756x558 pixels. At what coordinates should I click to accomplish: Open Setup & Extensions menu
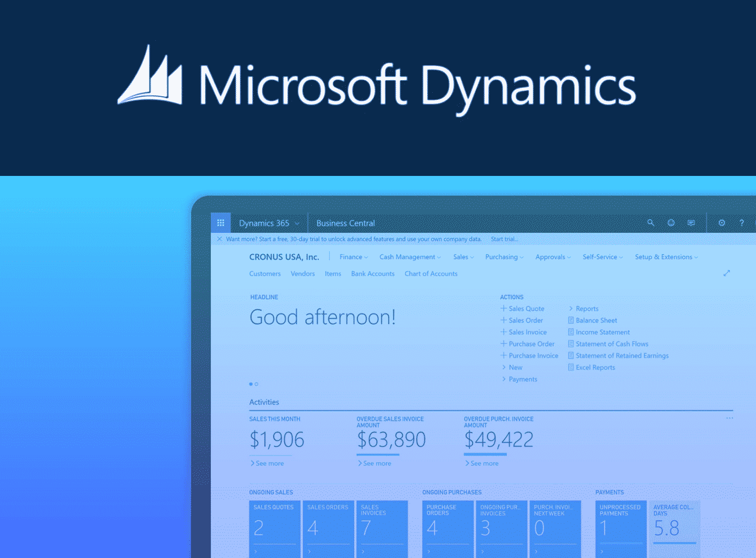pyautogui.click(x=666, y=257)
